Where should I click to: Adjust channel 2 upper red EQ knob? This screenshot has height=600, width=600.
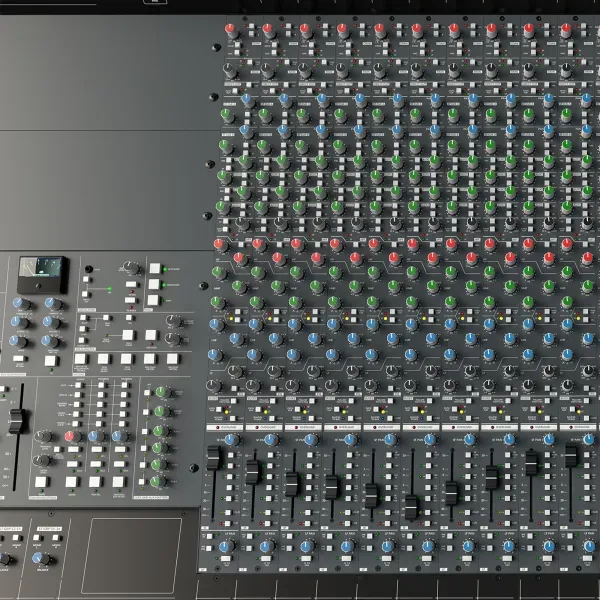258,244
